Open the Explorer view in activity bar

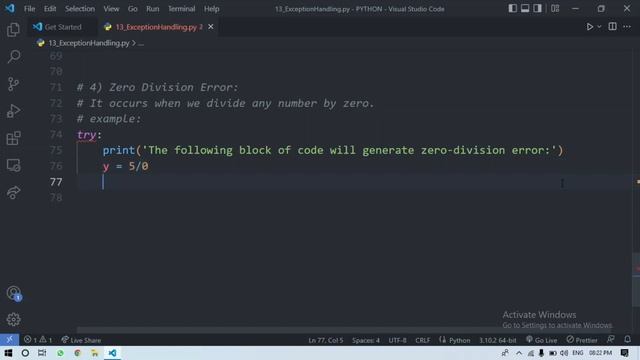pos(13,30)
